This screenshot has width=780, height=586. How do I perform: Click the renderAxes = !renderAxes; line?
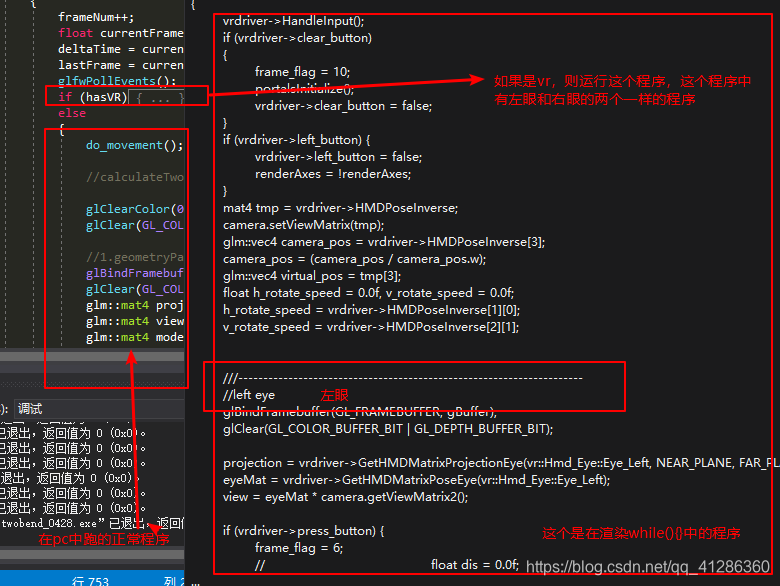click(x=333, y=174)
